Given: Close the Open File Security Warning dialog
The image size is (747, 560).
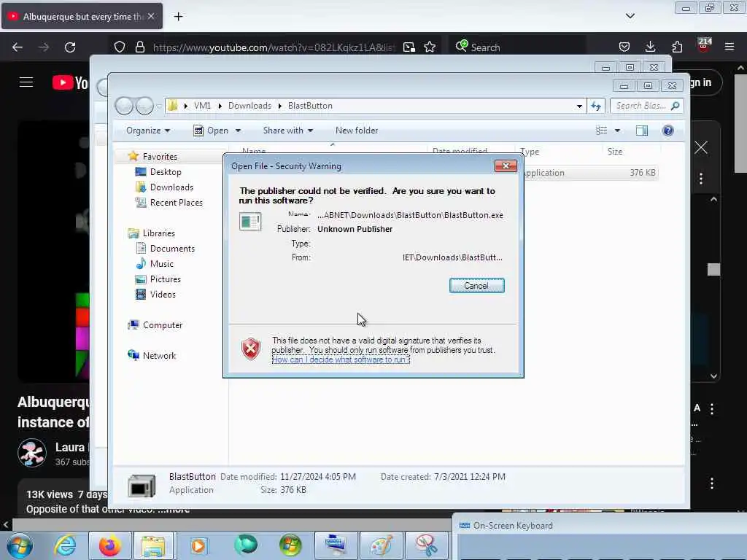Looking at the screenshot, I should [506, 166].
